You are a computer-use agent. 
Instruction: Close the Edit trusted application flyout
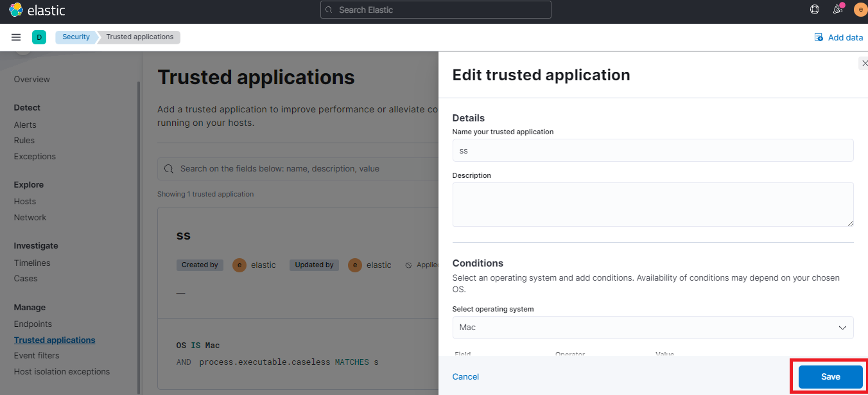coord(864,63)
